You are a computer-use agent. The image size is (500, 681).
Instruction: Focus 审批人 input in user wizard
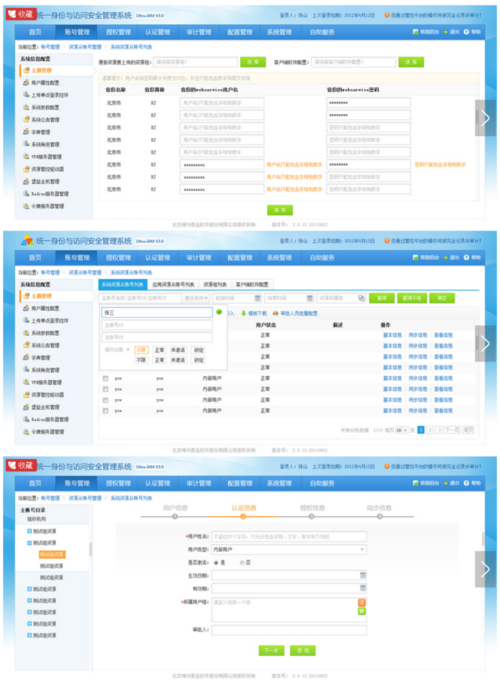click(x=289, y=630)
